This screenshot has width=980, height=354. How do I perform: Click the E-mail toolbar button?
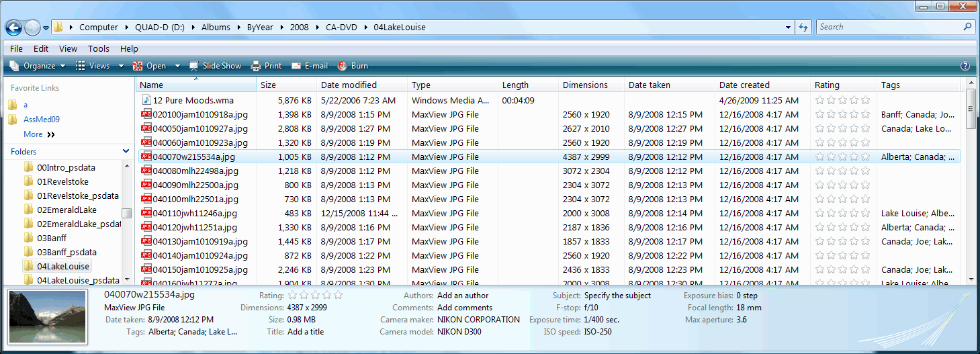[x=310, y=66]
